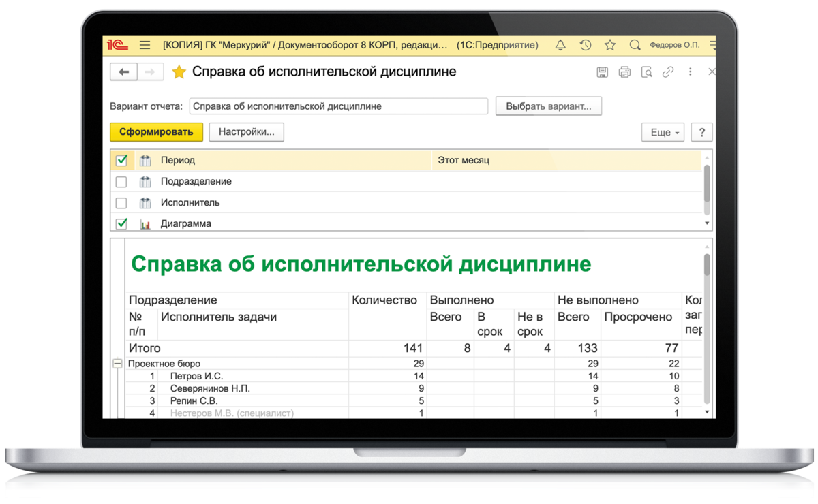Click the back navigation arrow

pyautogui.click(x=124, y=72)
